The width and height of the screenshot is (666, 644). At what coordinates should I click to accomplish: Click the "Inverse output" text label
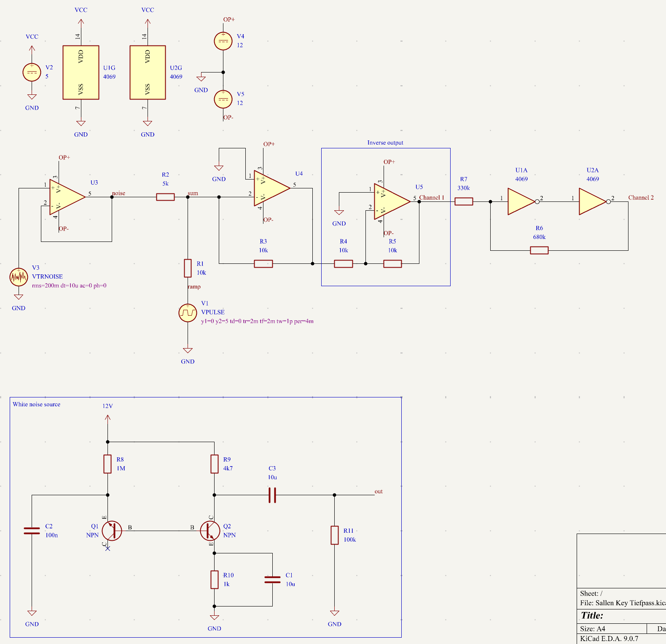(385, 143)
